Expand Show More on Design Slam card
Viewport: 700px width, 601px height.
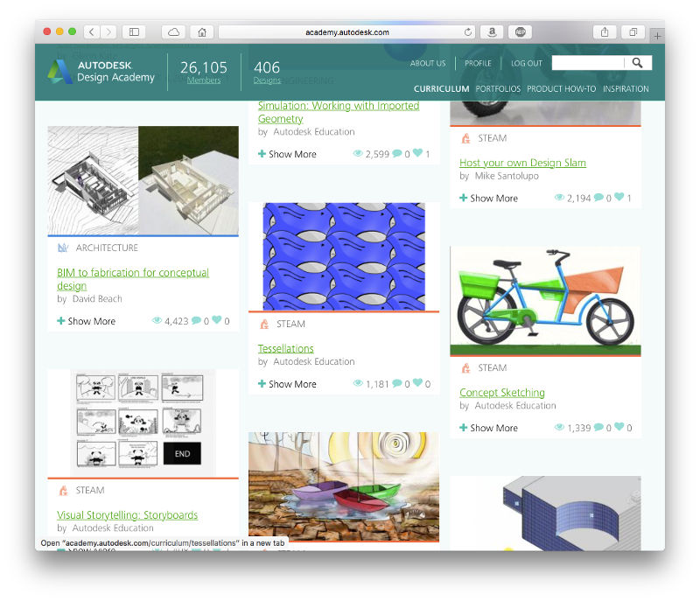[489, 199]
